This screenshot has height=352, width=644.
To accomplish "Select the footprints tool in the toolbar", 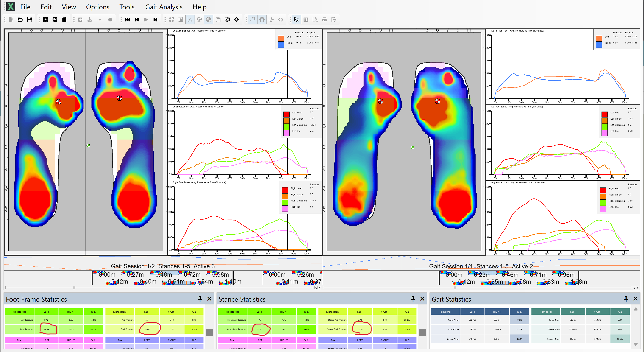I will (x=262, y=20).
